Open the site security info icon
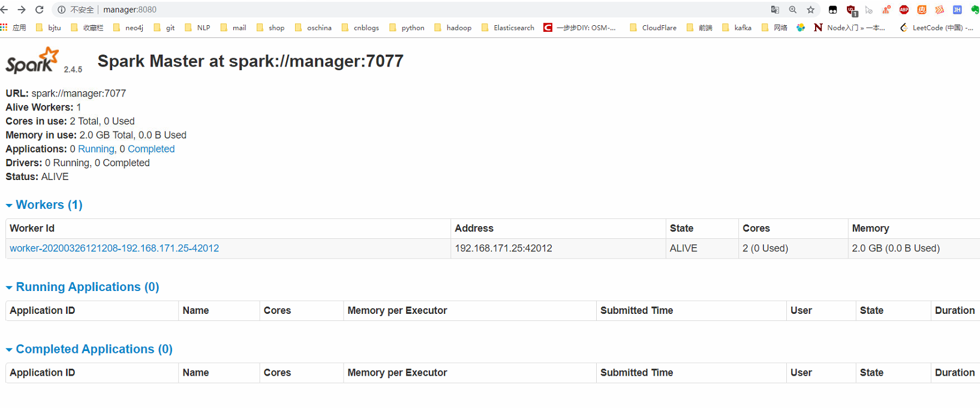This screenshot has height=408, width=980. (61, 10)
